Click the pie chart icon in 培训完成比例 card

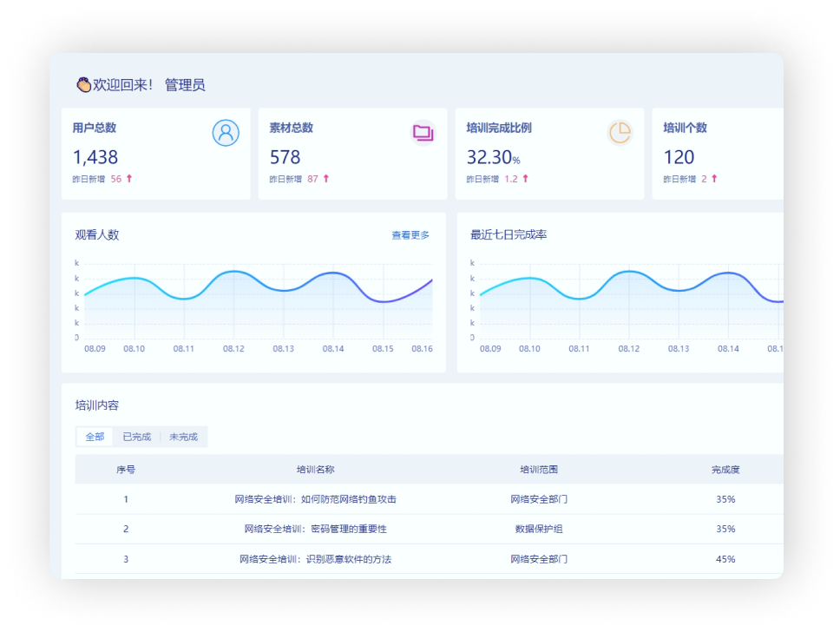pyautogui.click(x=620, y=133)
